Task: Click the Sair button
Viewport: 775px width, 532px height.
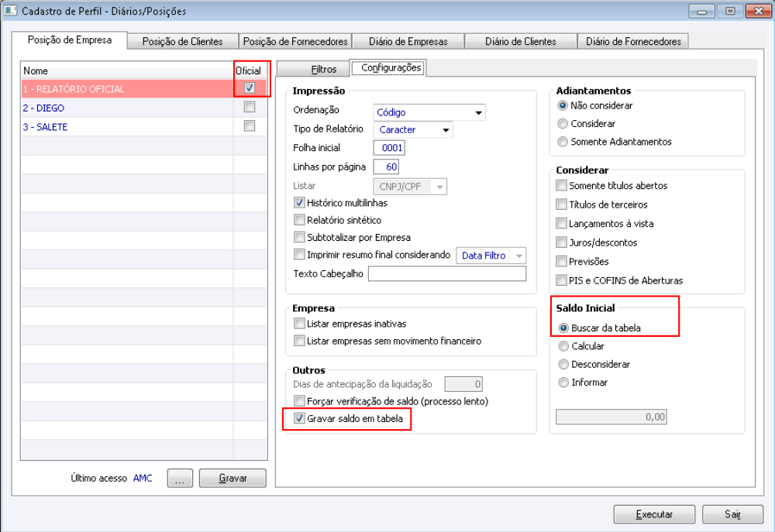Action: [732, 514]
